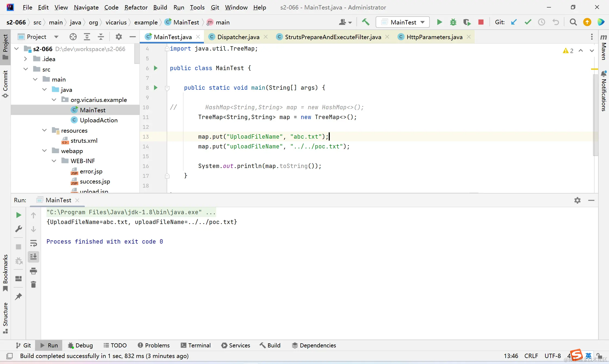Click the editor vertical scrollbar

(x=595, y=114)
